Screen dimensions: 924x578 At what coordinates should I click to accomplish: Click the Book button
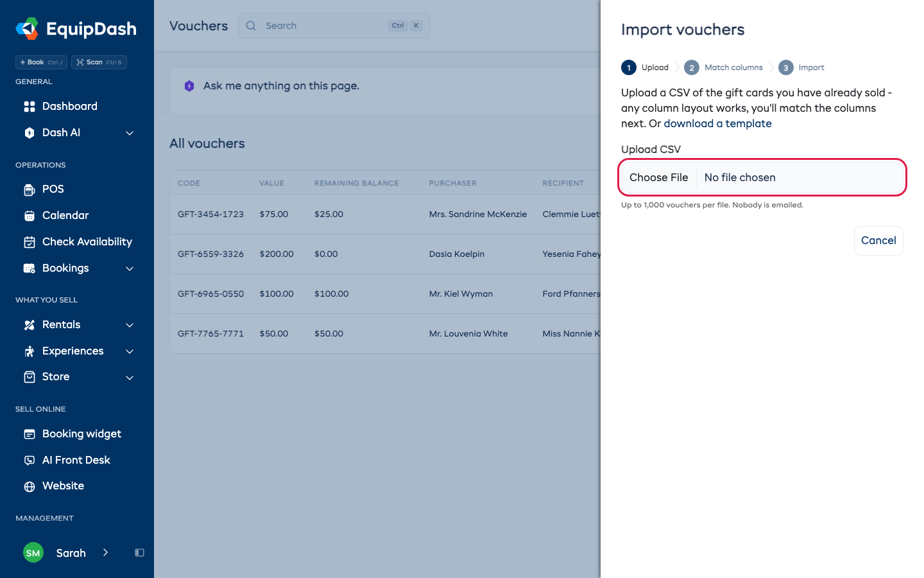(x=41, y=62)
